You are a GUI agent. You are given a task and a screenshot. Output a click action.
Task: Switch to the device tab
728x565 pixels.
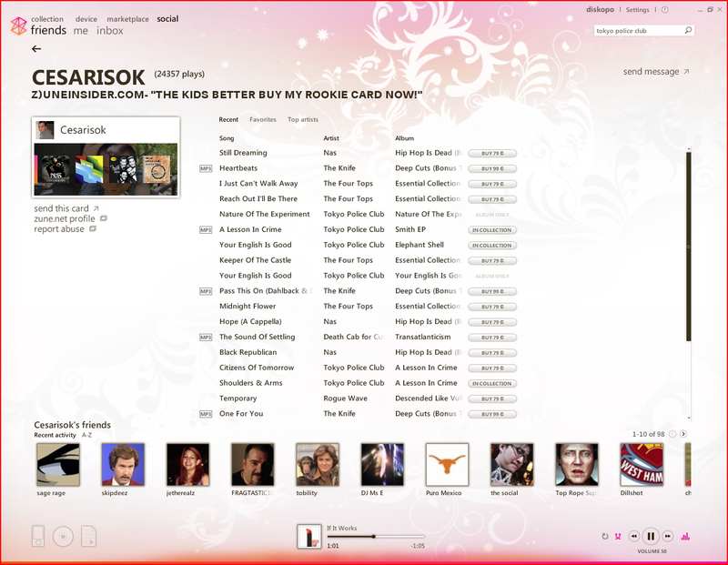[x=86, y=19]
